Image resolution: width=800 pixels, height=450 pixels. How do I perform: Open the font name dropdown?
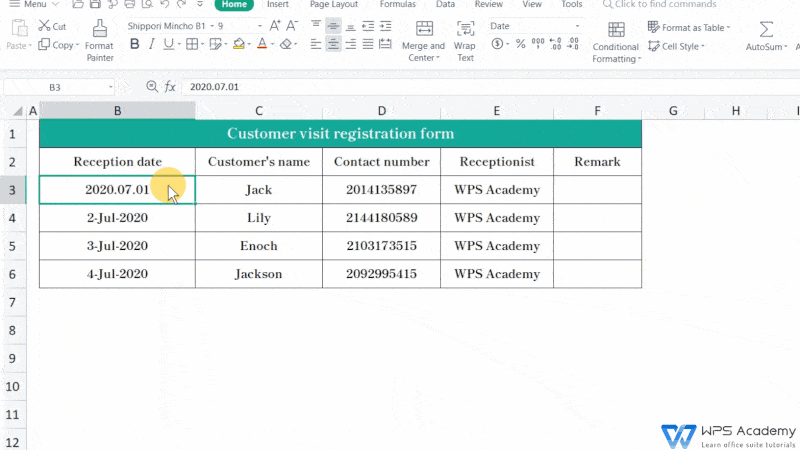[212, 26]
